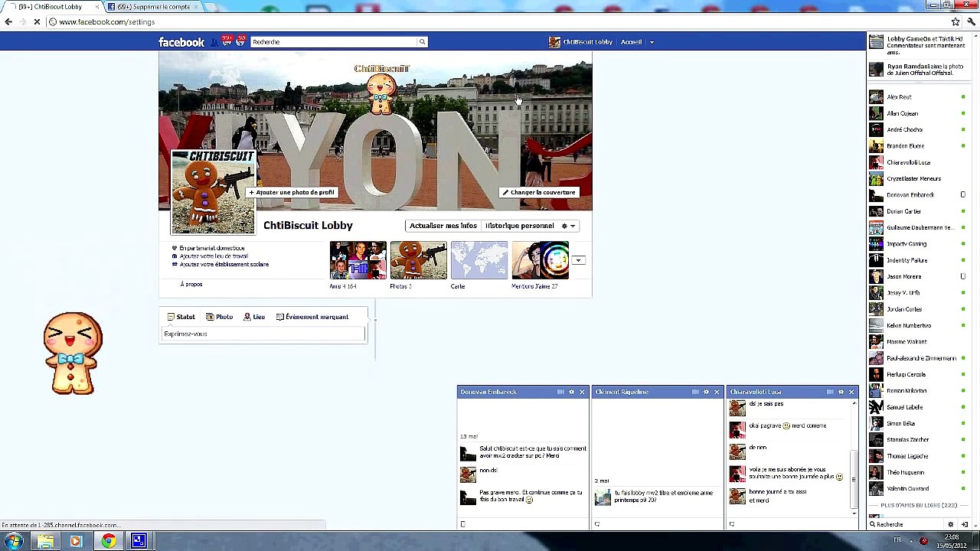The height and width of the screenshot is (551, 980).
Task: Expand more sections arrow beside thumbnails
Action: (x=579, y=260)
